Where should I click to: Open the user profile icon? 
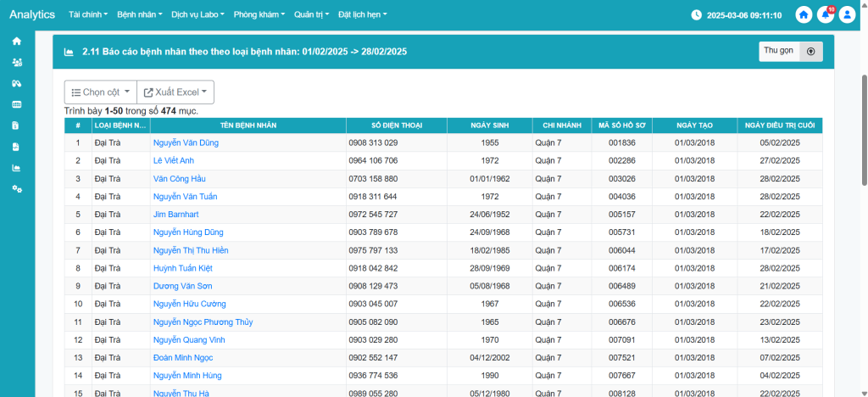[x=848, y=15]
